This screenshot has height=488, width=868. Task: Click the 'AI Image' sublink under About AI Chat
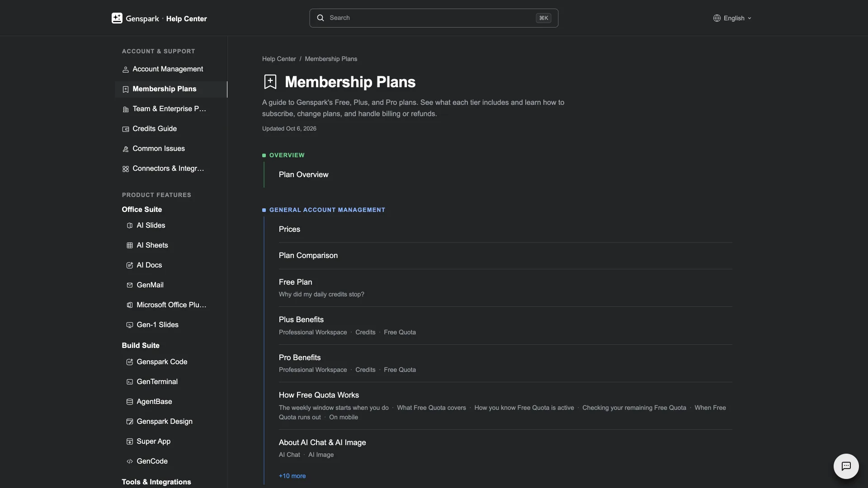click(x=321, y=455)
